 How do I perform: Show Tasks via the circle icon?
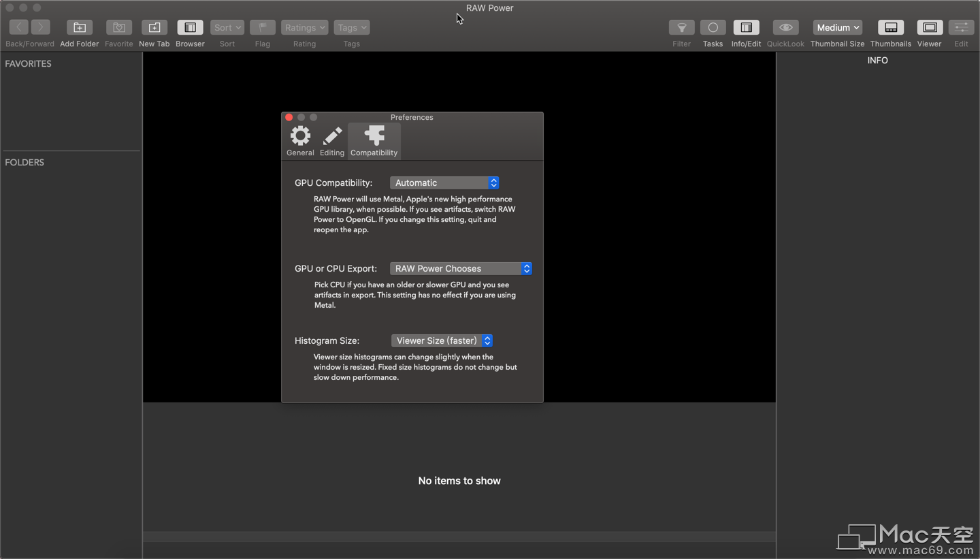(713, 27)
